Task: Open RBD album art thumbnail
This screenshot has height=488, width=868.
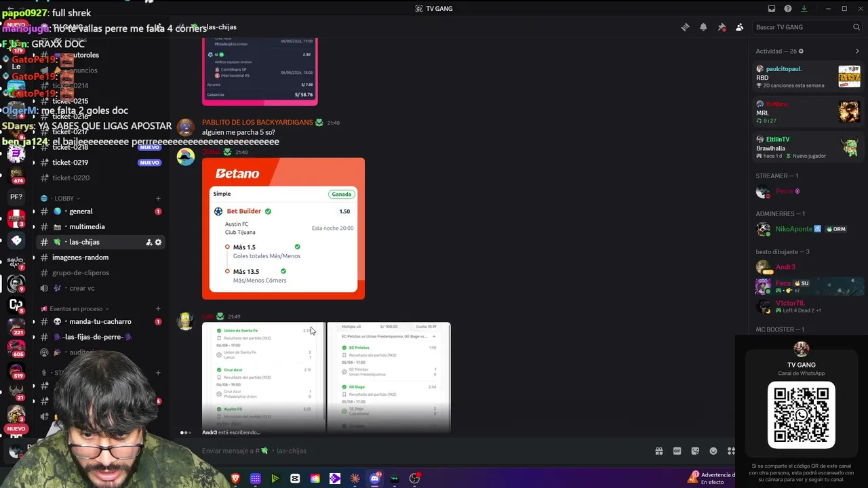Action: 849,77
